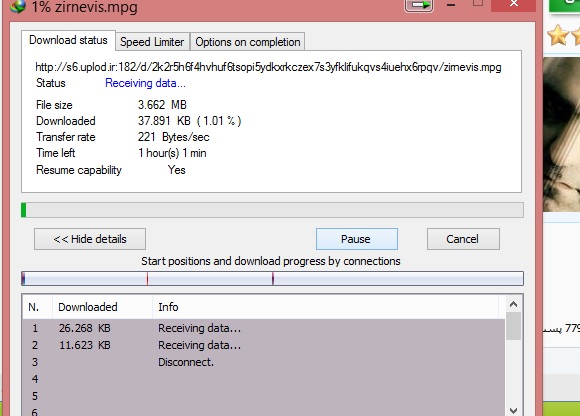This screenshot has height=416, width=580.
Task: Select the Download status tab
Action: click(68, 40)
